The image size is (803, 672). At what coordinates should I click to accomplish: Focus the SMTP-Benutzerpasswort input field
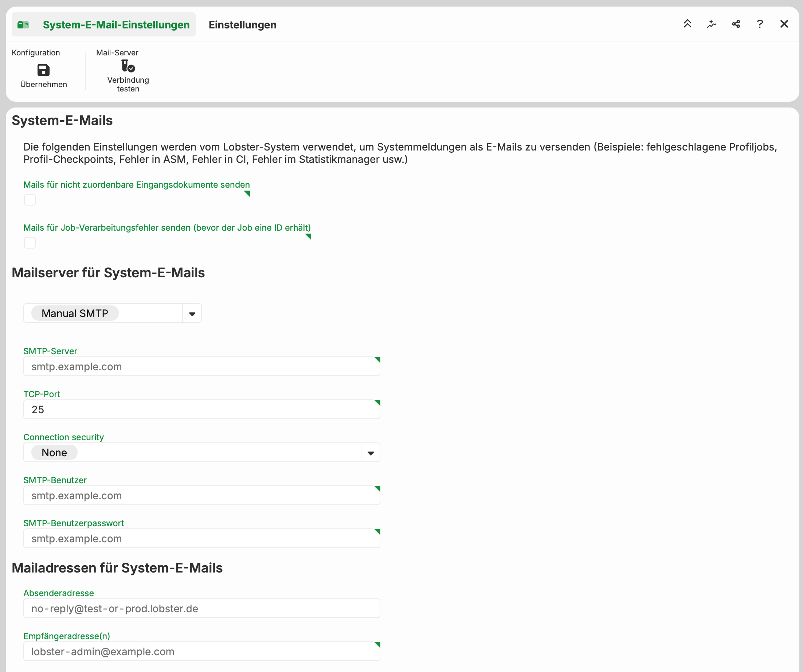[201, 538]
